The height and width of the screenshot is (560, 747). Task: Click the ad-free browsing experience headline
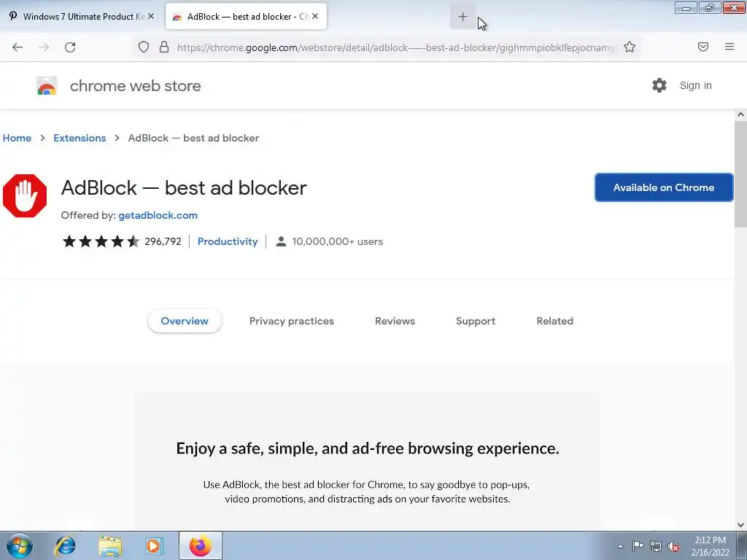(368, 448)
